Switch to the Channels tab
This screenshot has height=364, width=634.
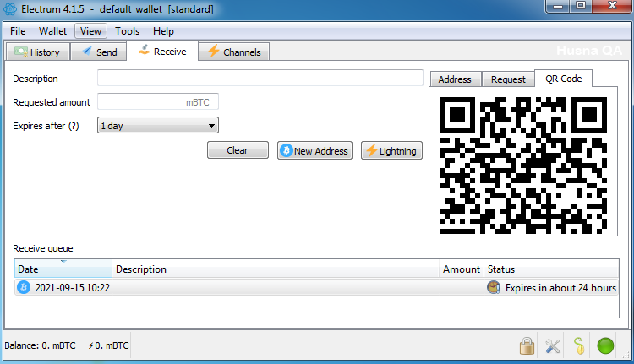coord(233,52)
